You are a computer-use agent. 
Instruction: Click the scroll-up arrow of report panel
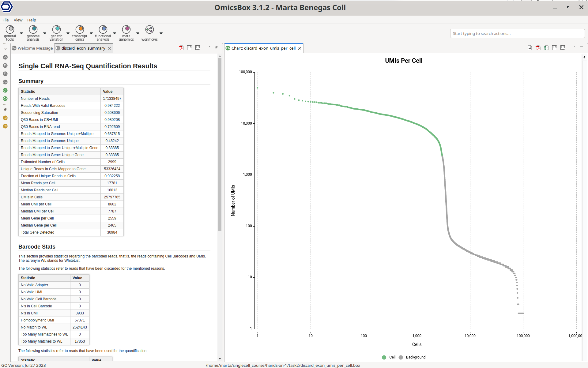220,56
